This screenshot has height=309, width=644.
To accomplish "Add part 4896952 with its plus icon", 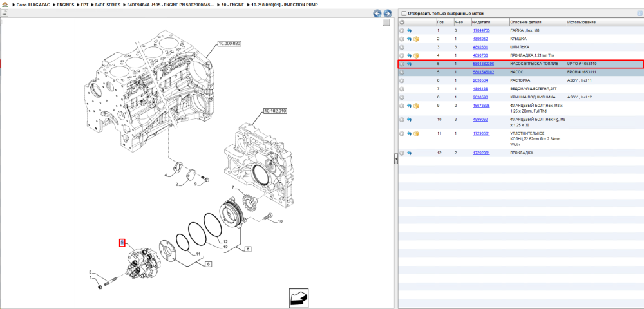I will click(x=402, y=39).
